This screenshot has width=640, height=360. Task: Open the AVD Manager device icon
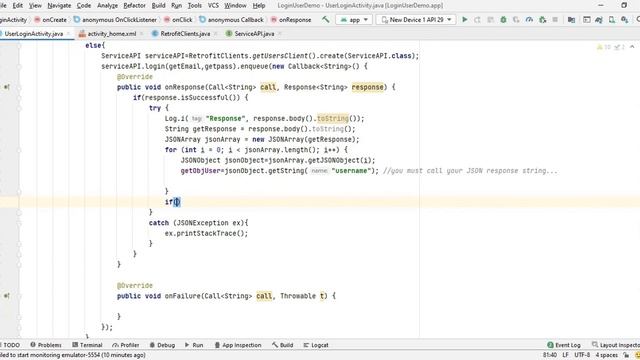(x=612, y=19)
